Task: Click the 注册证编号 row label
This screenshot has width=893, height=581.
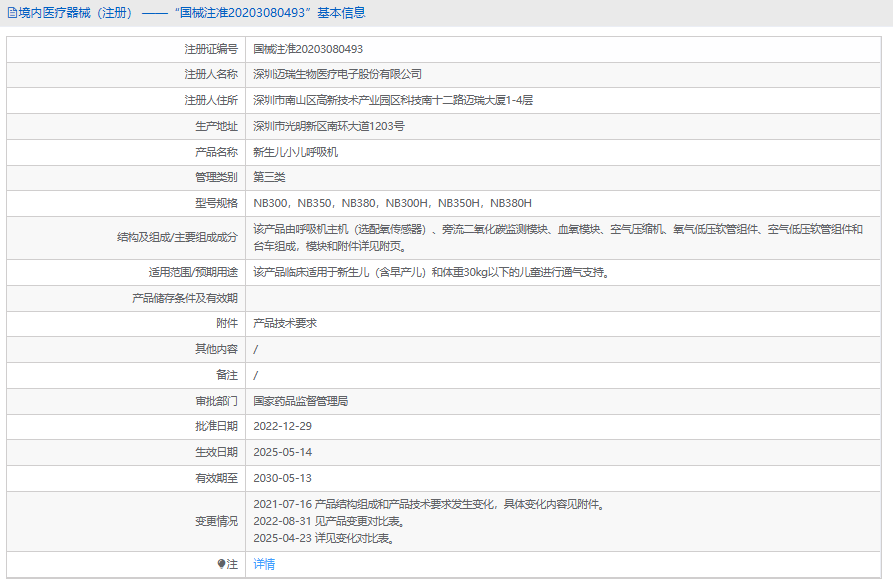Action: [211, 49]
